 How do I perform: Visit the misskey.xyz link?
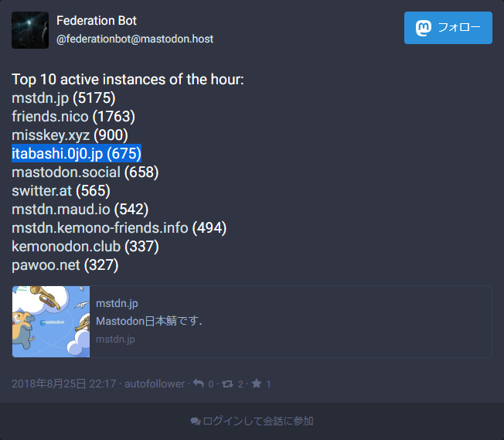click(51, 135)
